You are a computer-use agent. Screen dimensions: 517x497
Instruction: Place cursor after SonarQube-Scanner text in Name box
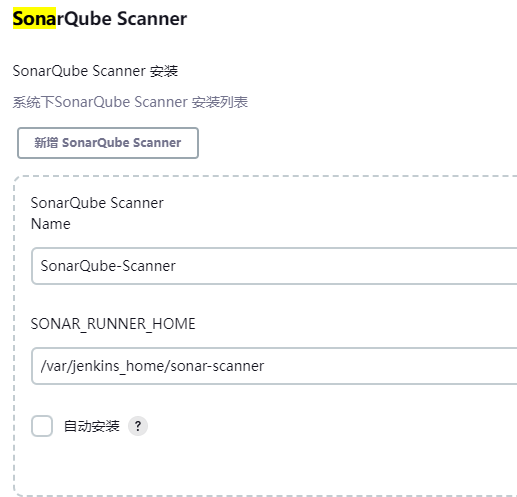coord(177,266)
